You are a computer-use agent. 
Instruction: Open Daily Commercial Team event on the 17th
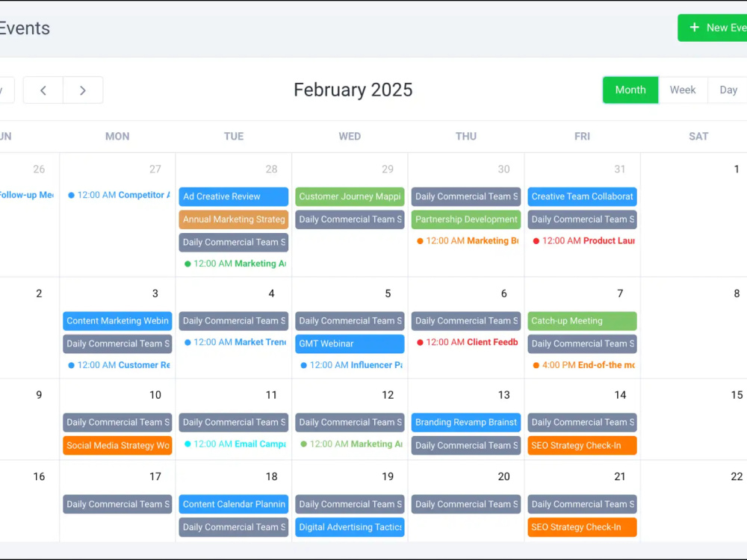tap(117, 504)
